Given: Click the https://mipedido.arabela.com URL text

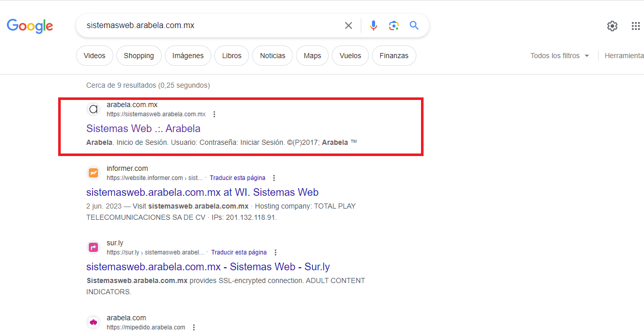Looking at the screenshot, I should (146, 327).
